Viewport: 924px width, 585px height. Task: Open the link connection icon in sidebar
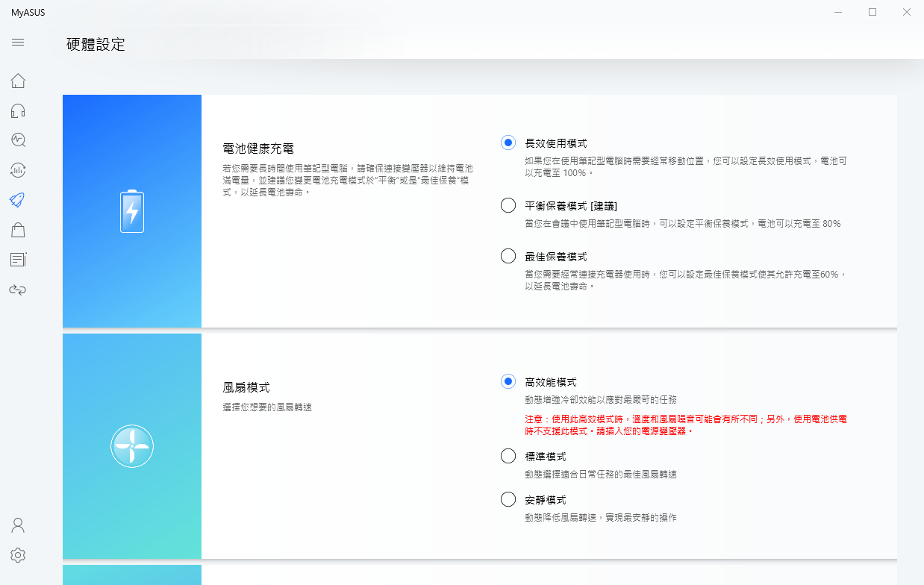18,290
